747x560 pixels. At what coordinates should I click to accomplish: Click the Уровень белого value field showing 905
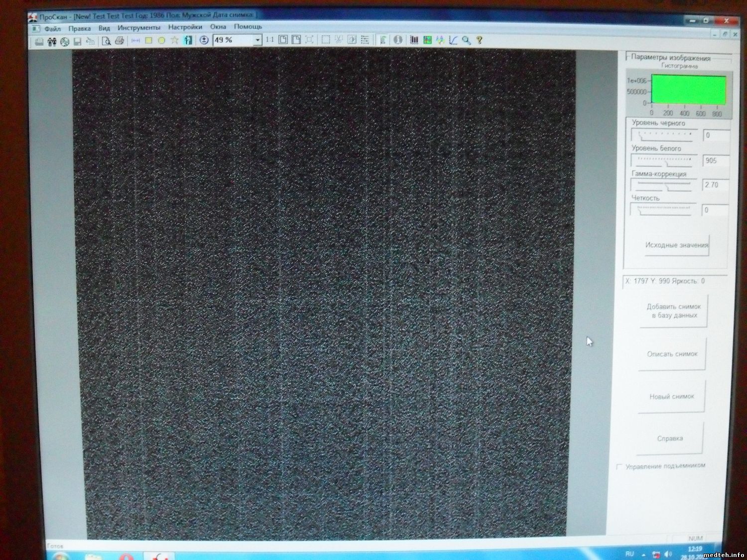pyautogui.click(x=715, y=160)
